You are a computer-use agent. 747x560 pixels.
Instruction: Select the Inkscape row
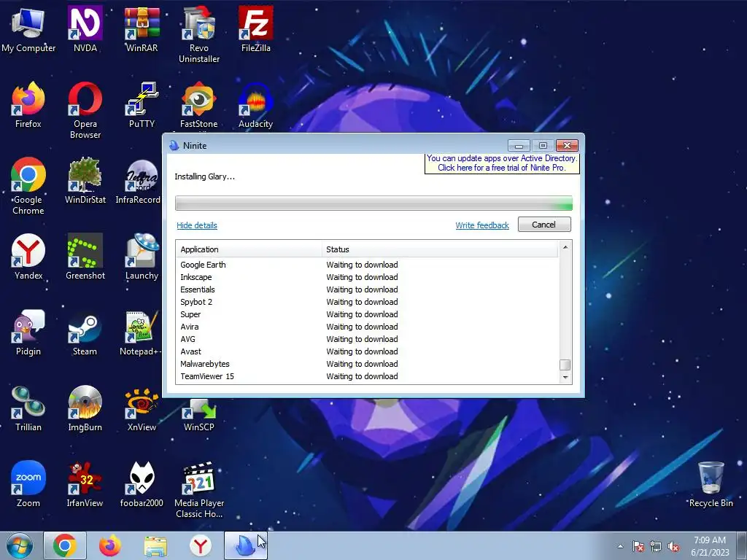367,277
